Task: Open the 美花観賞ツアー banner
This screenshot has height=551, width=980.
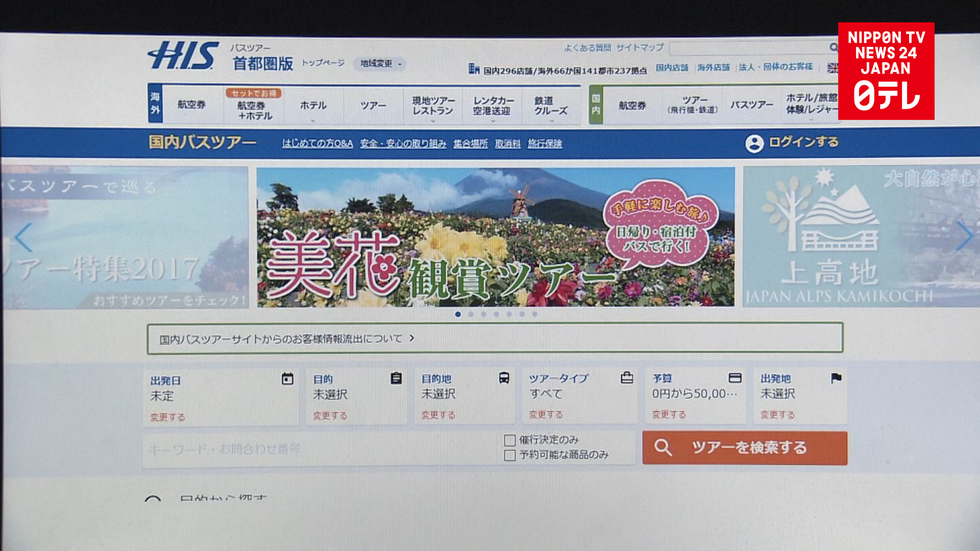Action: (x=496, y=237)
